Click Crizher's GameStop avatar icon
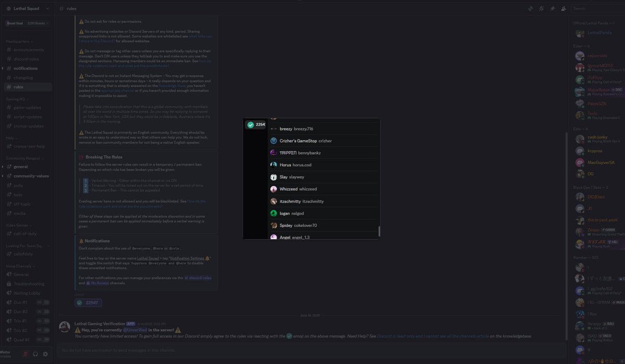The width and height of the screenshot is (625, 364). (x=273, y=141)
